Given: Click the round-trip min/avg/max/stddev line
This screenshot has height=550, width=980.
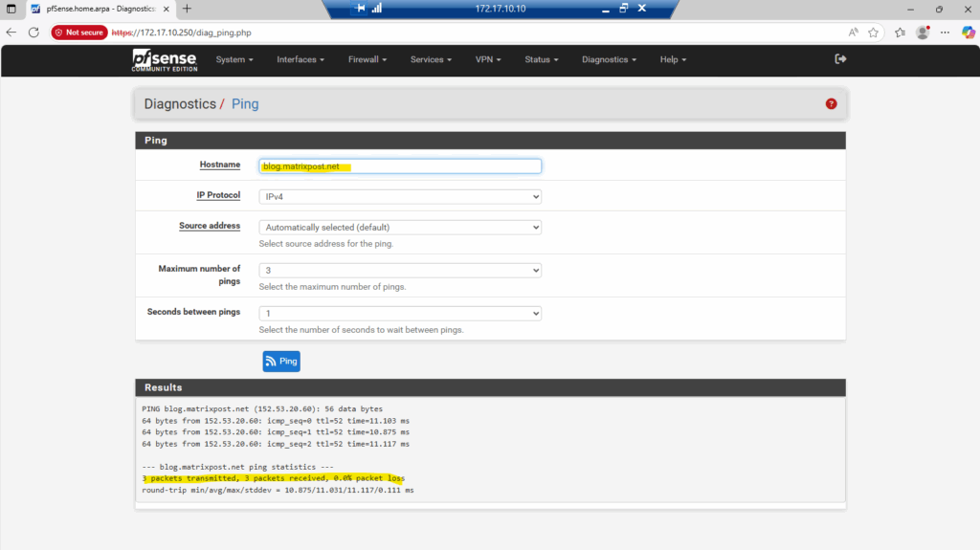Looking at the screenshot, I should 278,490.
